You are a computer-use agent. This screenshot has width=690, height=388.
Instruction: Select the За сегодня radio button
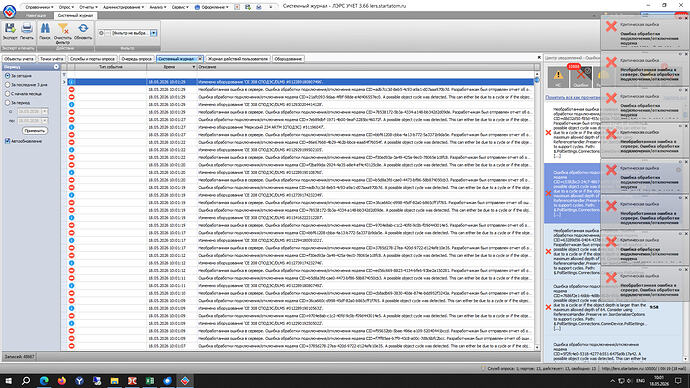pyautogui.click(x=7, y=76)
